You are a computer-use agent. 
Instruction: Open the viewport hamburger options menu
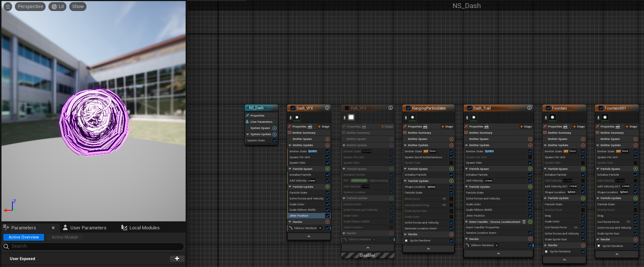coord(8,7)
